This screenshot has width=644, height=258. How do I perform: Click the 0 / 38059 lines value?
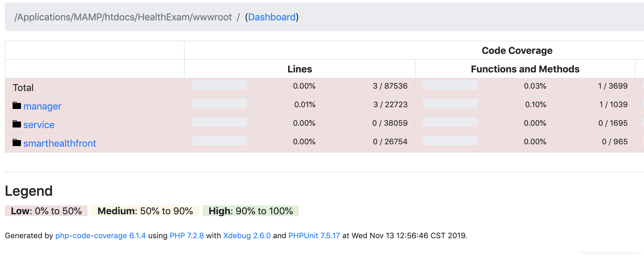[390, 123]
